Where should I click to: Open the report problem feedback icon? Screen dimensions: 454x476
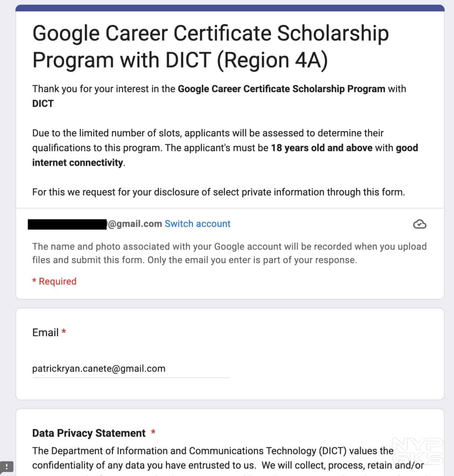point(6,467)
